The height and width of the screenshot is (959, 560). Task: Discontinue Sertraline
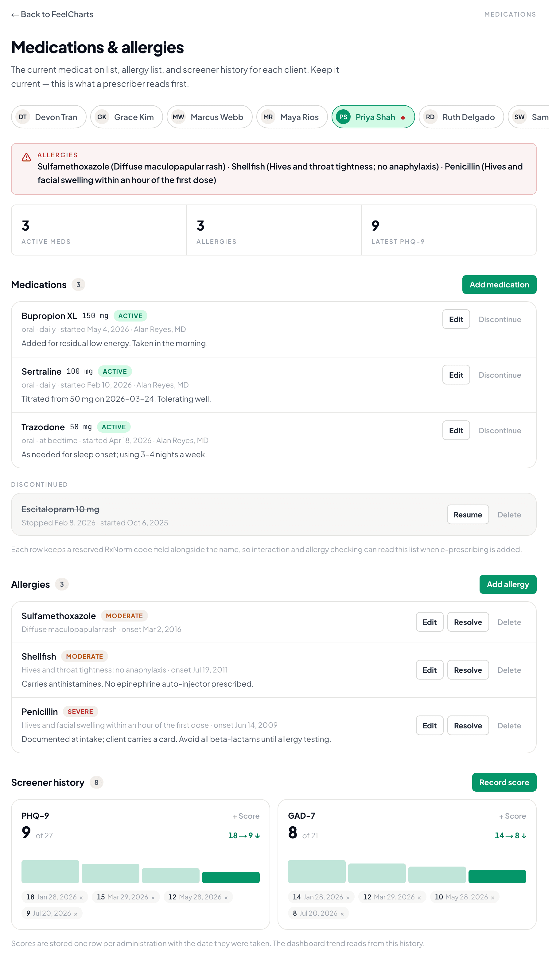(x=500, y=375)
